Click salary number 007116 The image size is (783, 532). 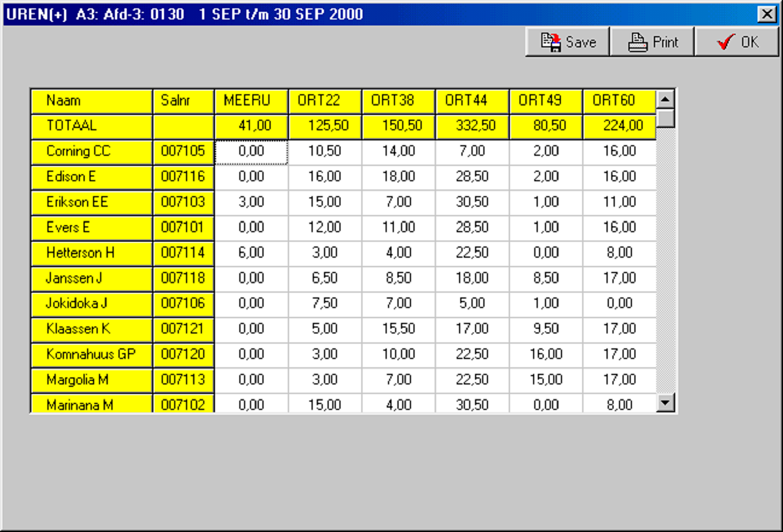pos(184,177)
